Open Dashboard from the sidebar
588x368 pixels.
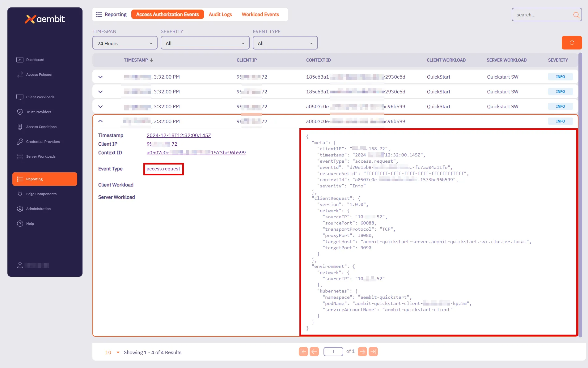(x=35, y=60)
